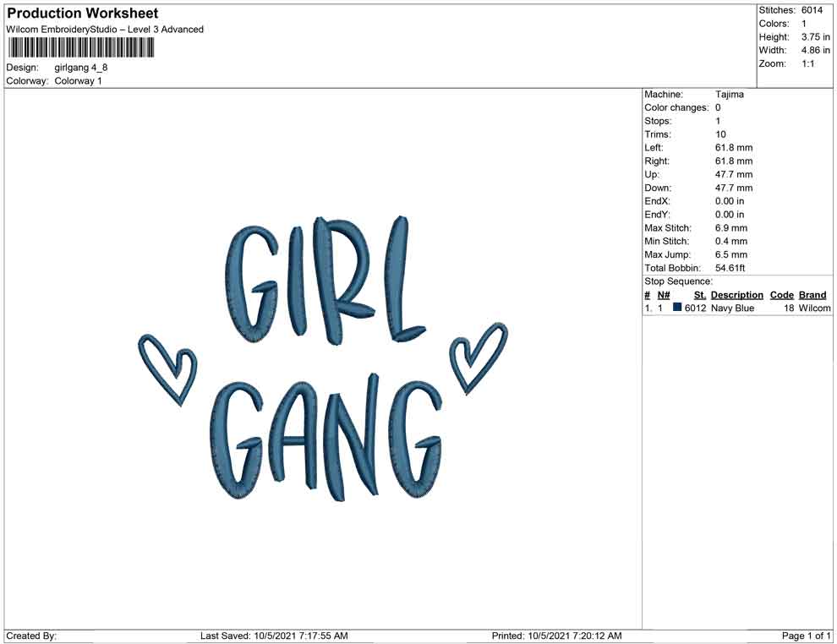
Task: Select the Machine value Tajima
Action: point(730,95)
